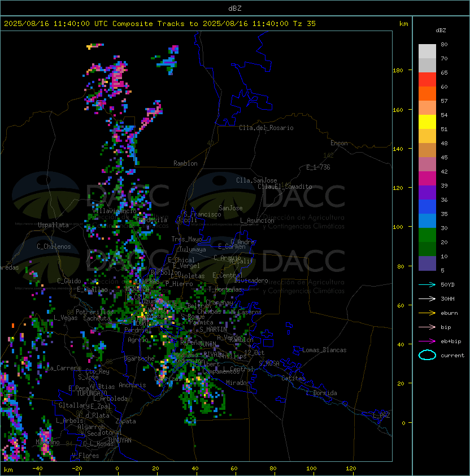
Task: Click the '50YD' legend label
Action: coord(447,284)
